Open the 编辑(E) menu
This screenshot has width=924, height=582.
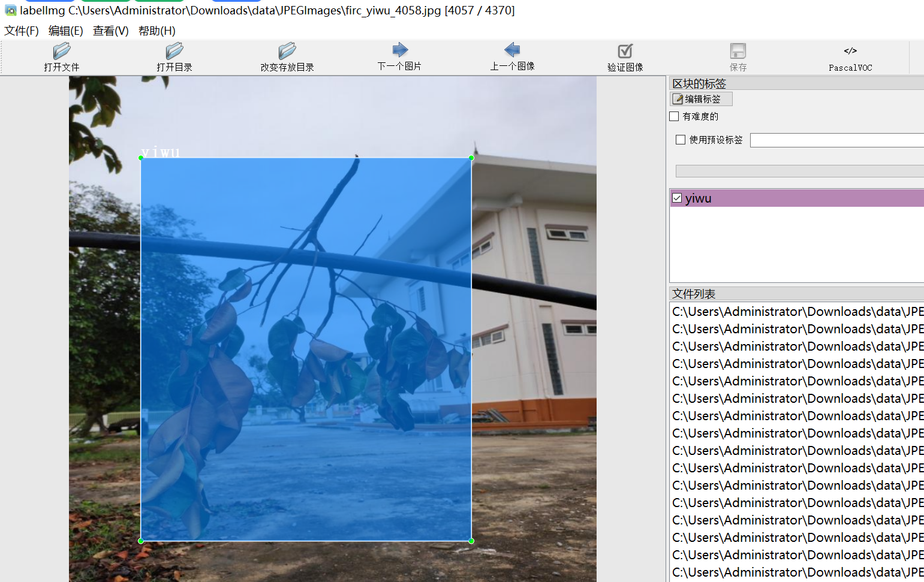66,31
